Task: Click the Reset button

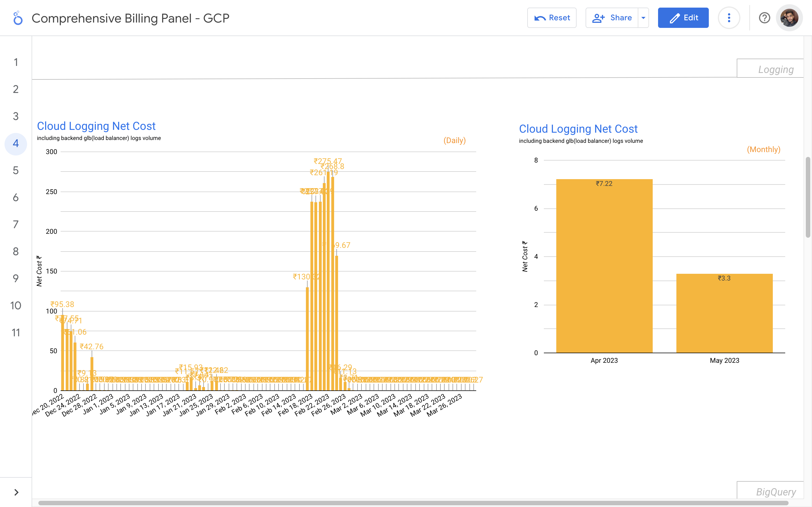Action: pos(551,18)
